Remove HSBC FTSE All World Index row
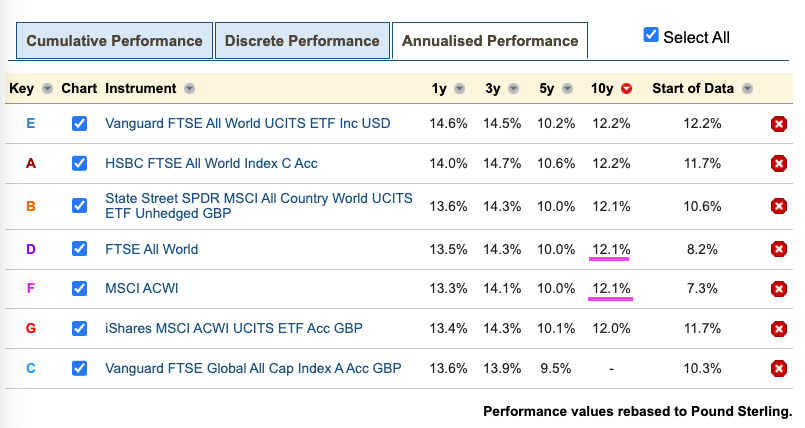This screenshot has width=805, height=428. pos(778,164)
